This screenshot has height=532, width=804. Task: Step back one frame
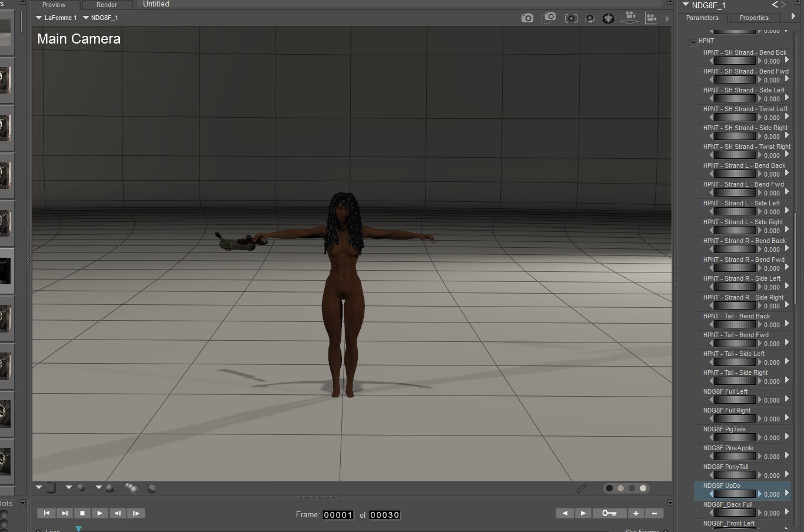pyautogui.click(x=118, y=513)
